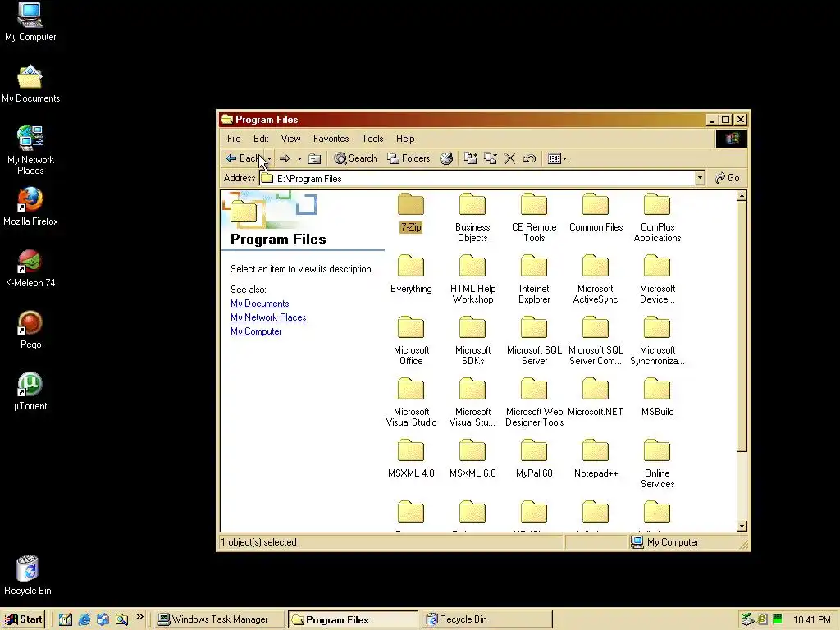
Task: Toggle the Search pane button
Action: point(355,158)
